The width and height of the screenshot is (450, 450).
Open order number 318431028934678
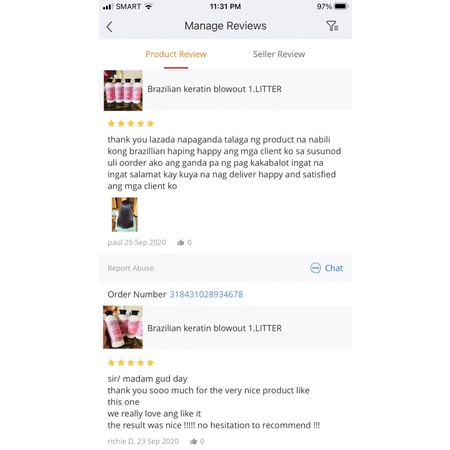click(206, 294)
